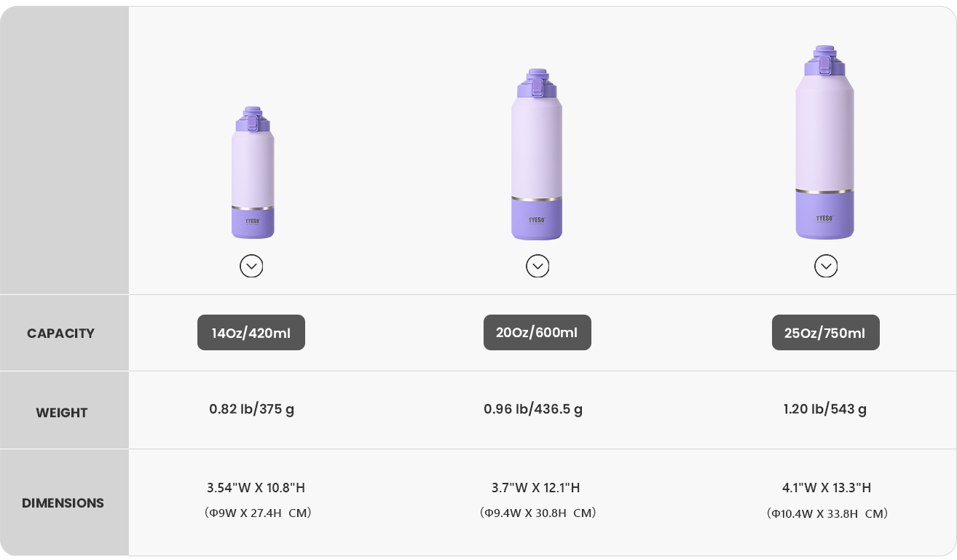Click the CAPACITY row label
Image resolution: width=957 pixels, height=560 pixels.
tap(61, 334)
